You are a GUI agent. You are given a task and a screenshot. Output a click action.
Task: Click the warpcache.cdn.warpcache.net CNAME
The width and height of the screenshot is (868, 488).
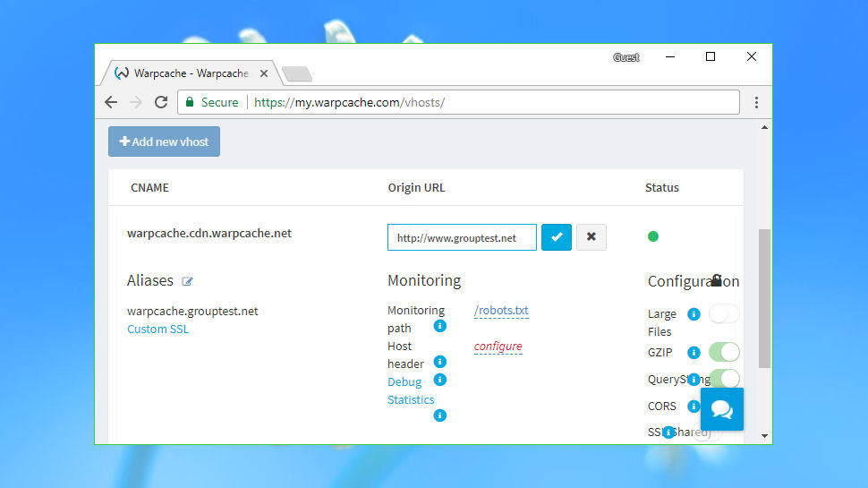(209, 233)
